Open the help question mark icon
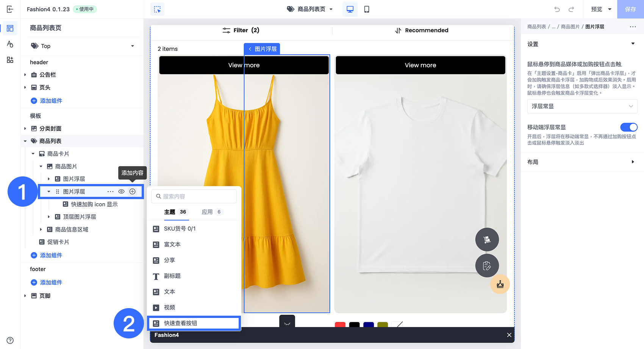 coord(10,340)
